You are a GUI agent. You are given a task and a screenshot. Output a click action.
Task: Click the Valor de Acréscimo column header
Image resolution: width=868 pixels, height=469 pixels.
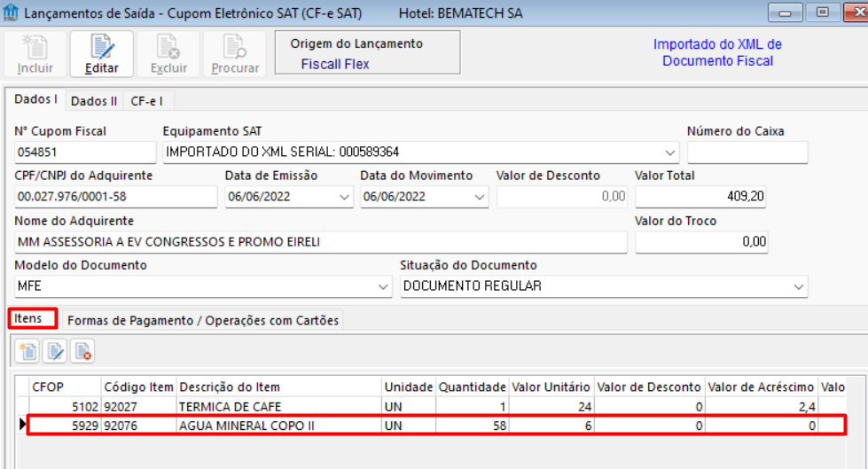tap(761, 387)
